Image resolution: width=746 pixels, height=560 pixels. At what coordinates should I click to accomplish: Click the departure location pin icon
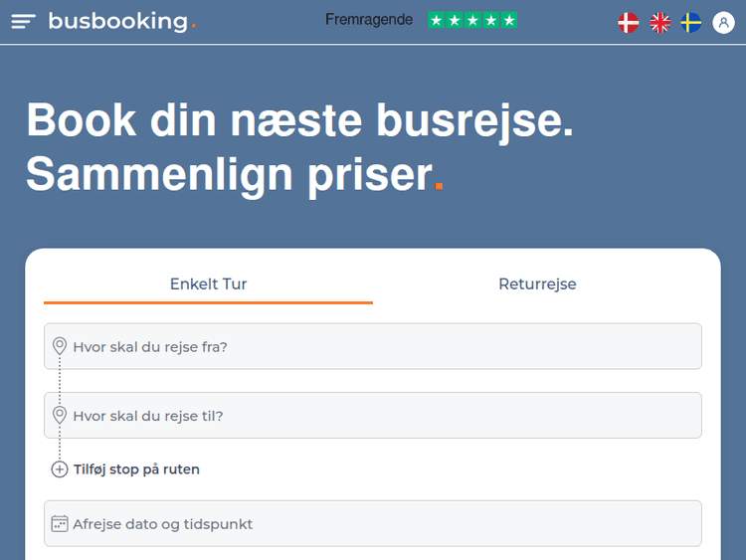(x=60, y=346)
